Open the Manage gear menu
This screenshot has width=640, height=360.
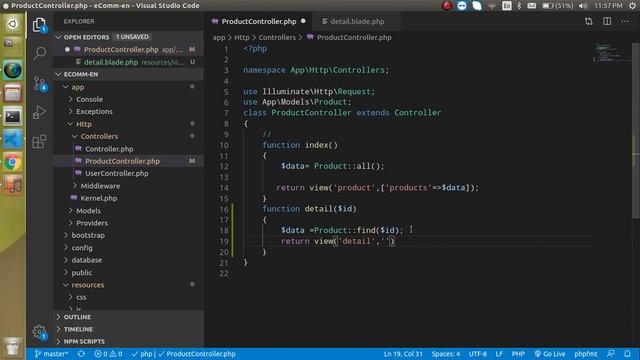(40, 332)
